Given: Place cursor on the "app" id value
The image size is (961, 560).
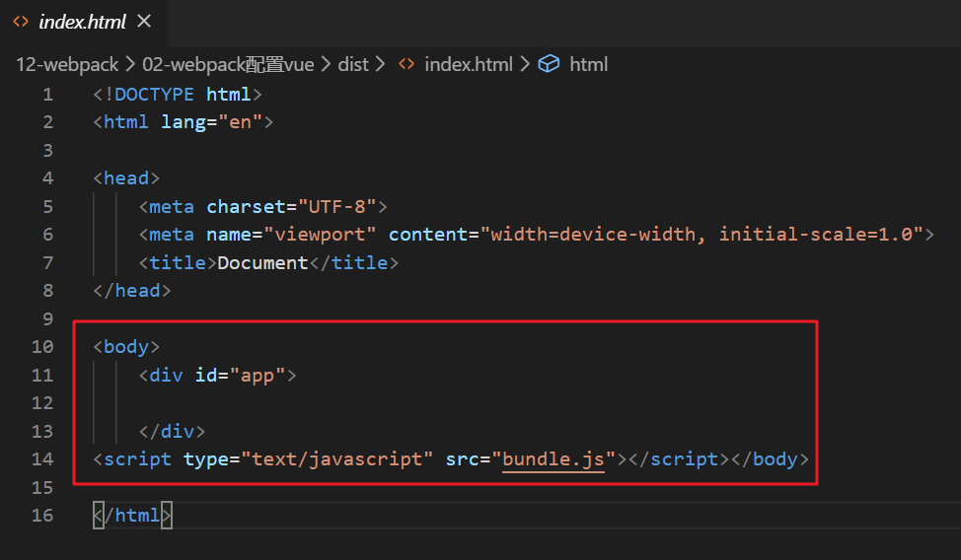Looking at the screenshot, I should (262, 375).
